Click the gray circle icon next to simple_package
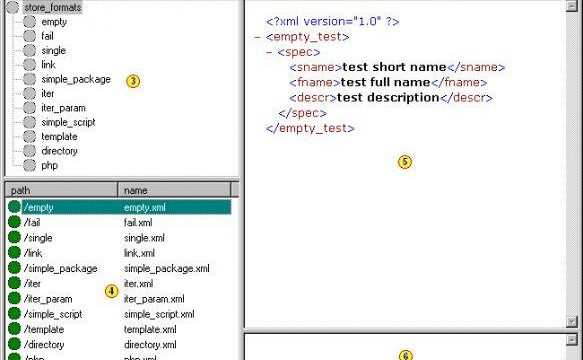Screen dimensions: 583x360 pyautogui.click(x=29, y=79)
